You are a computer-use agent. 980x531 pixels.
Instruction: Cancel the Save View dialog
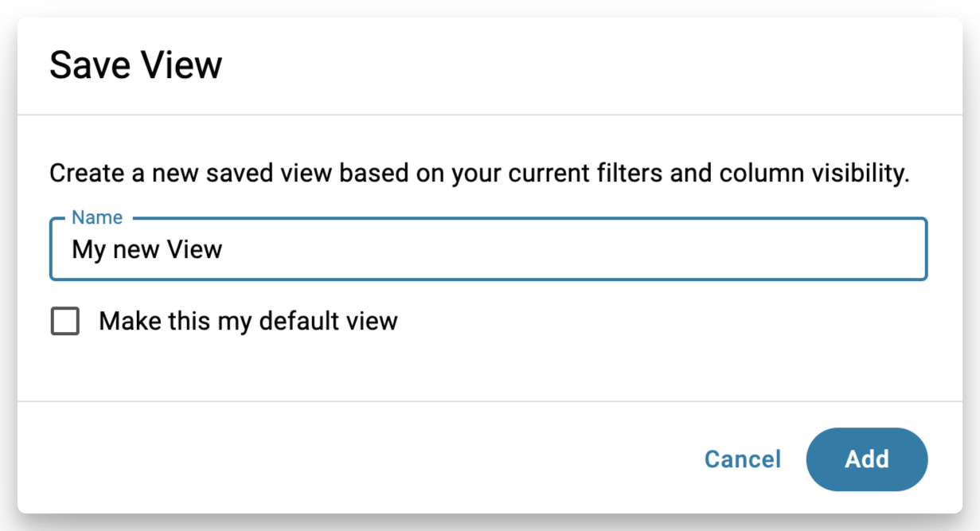743,459
